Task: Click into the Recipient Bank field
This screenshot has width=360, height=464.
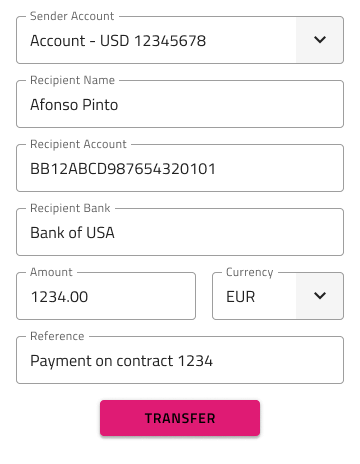Action: pos(180,232)
